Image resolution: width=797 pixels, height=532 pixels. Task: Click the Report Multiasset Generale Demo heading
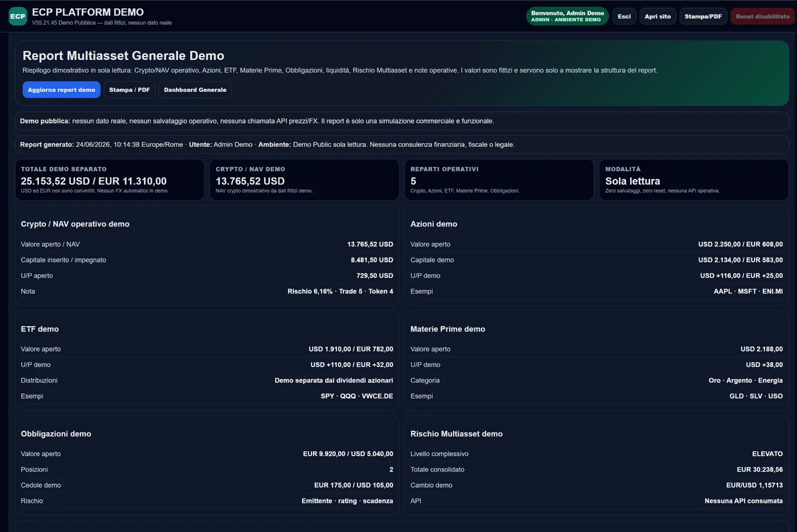[x=123, y=56]
